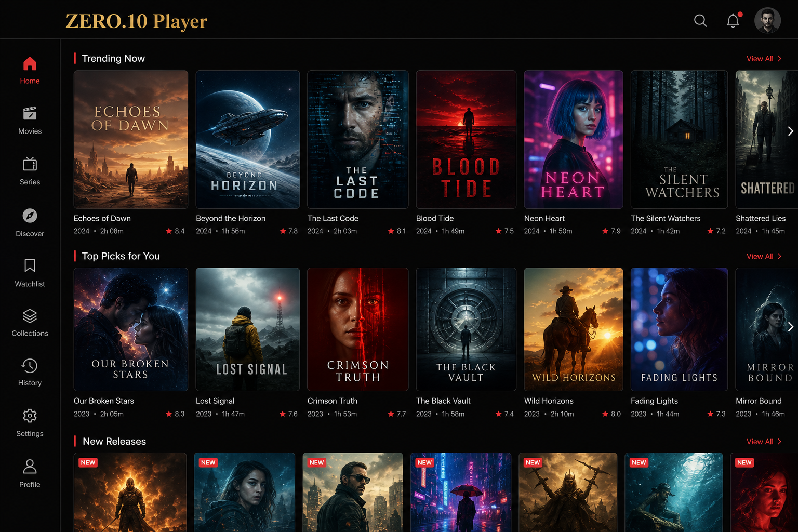Viewport: 798px width, 532px height.
Task: Open Watchlist bookmark icon
Action: tap(30, 266)
